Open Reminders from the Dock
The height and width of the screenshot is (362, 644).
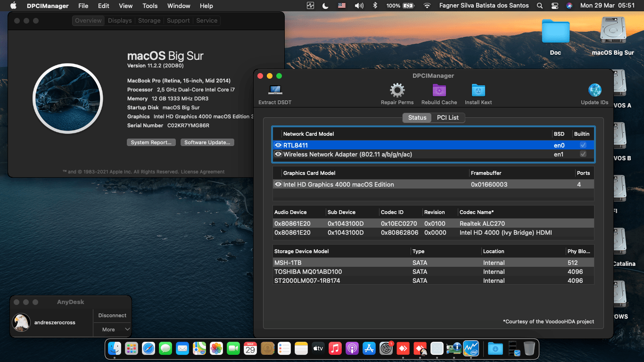284,348
